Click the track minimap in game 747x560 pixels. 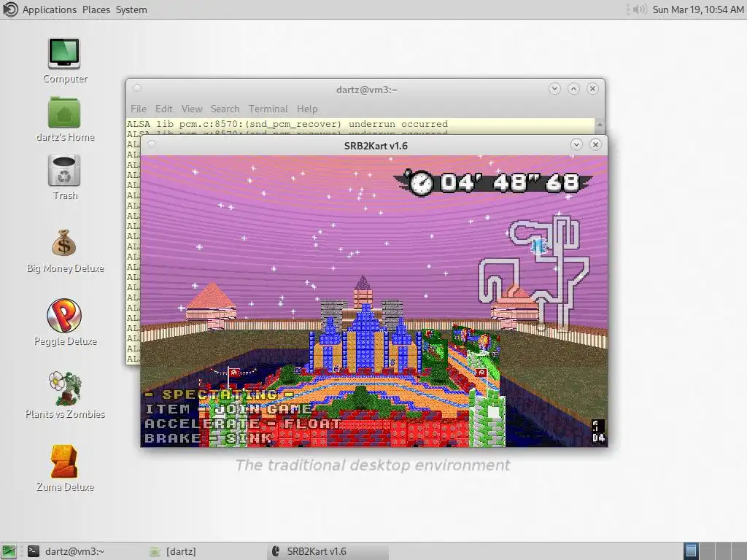(535, 273)
